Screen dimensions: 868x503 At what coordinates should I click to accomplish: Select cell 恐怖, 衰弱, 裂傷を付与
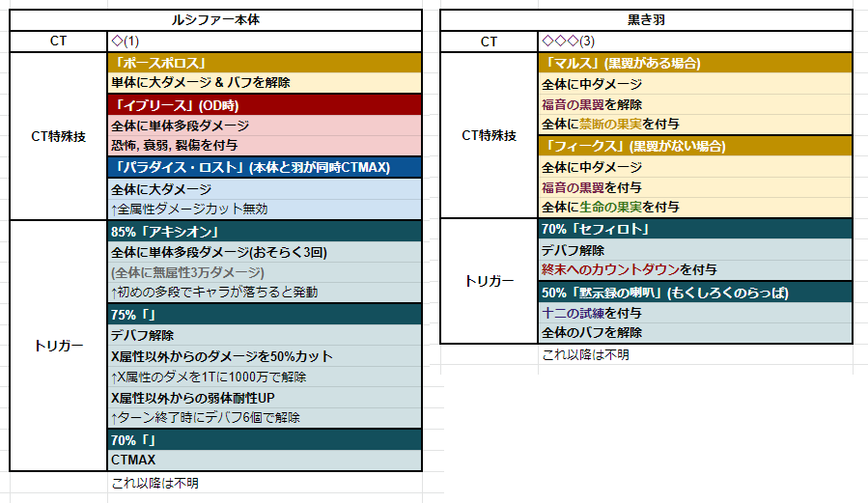[265, 146]
